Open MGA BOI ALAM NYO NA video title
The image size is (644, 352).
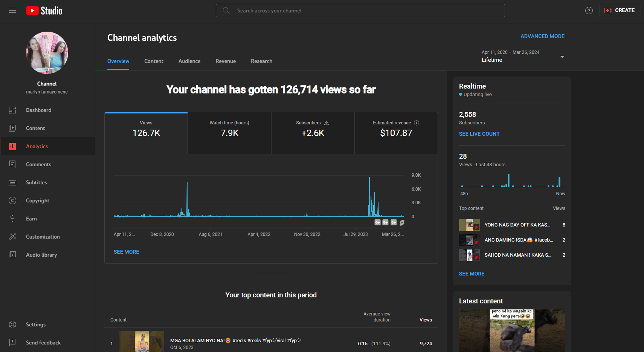[236, 340]
